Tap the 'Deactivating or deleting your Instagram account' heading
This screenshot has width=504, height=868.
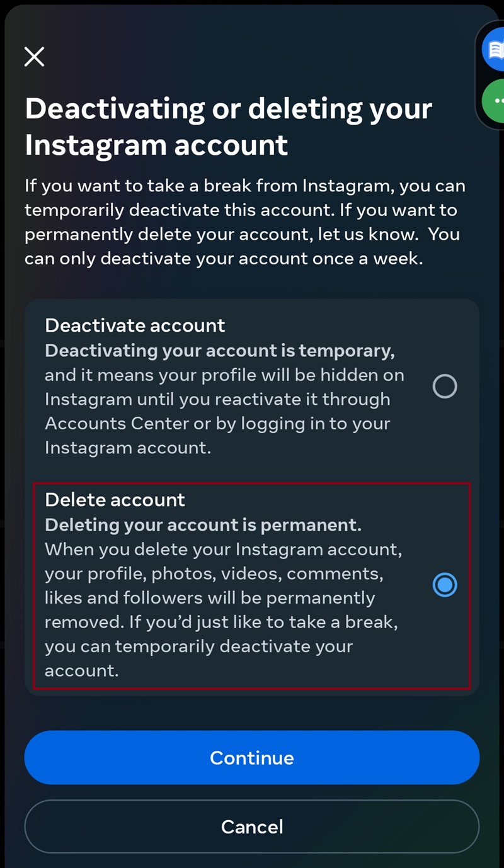click(x=228, y=127)
